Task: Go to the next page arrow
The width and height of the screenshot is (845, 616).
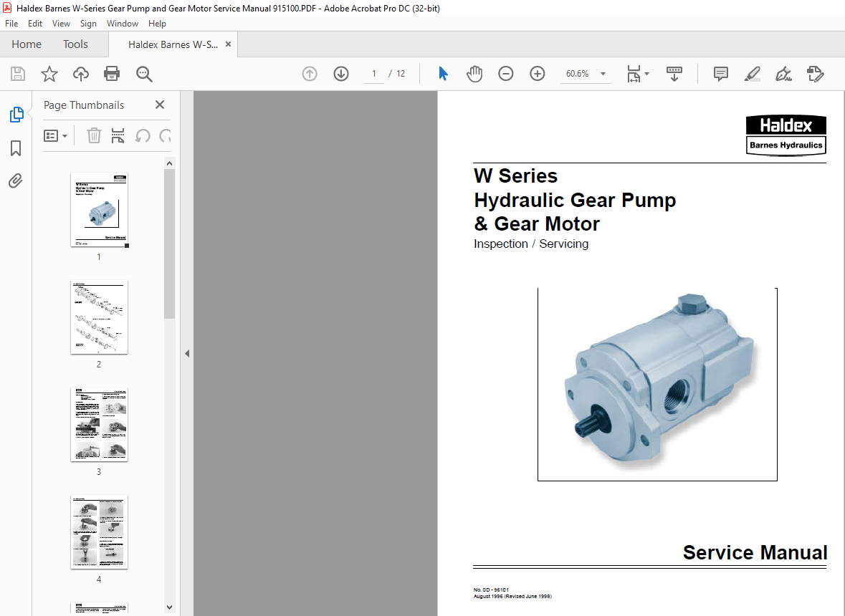Action: pos(341,74)
